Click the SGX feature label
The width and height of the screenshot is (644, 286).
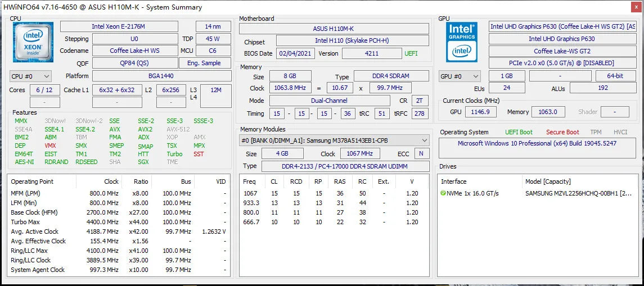(x=144, y=162)
